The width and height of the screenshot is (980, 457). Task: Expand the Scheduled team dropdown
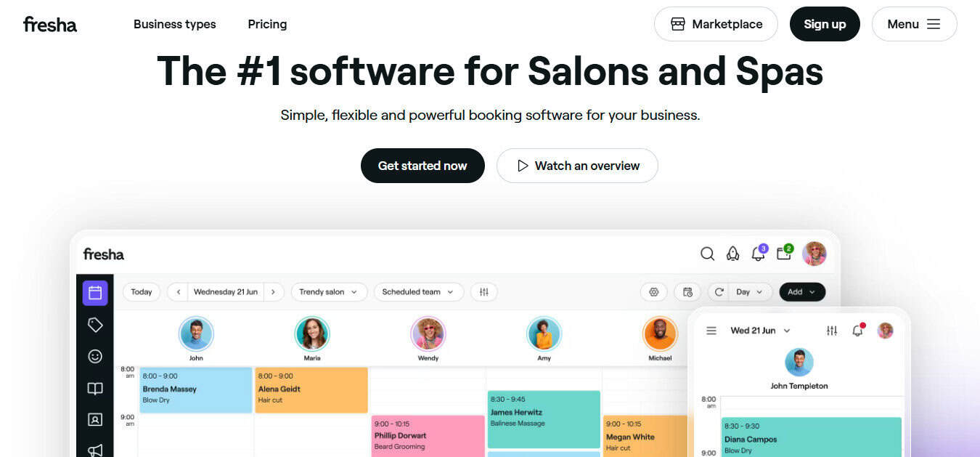[x=418, y=292]
